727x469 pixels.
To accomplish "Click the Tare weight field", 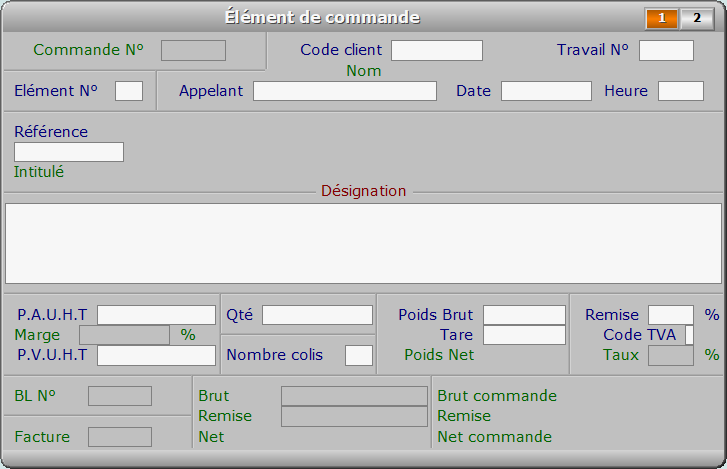I will pos(524,335).
